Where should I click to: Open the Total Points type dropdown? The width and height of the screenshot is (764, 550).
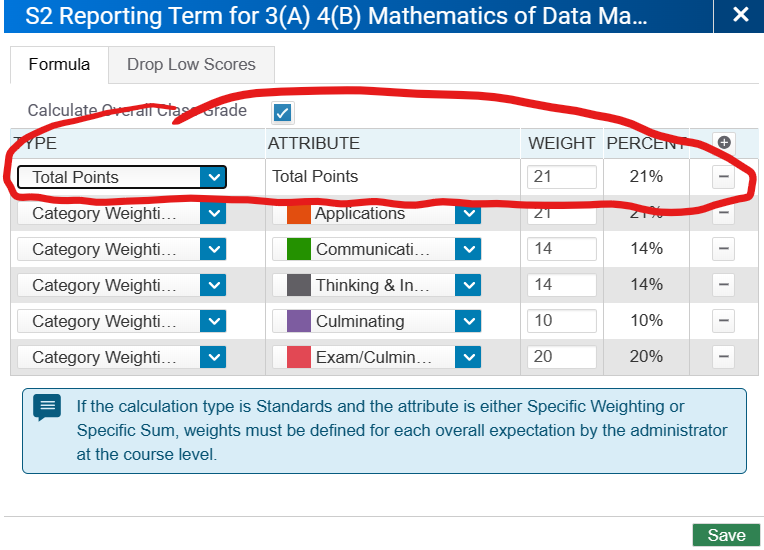pos(213,177)
